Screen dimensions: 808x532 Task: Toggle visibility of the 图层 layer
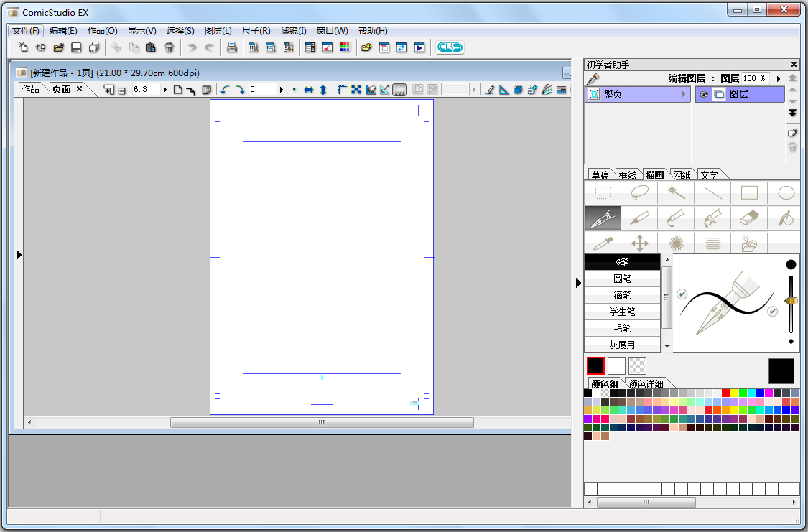704,94
